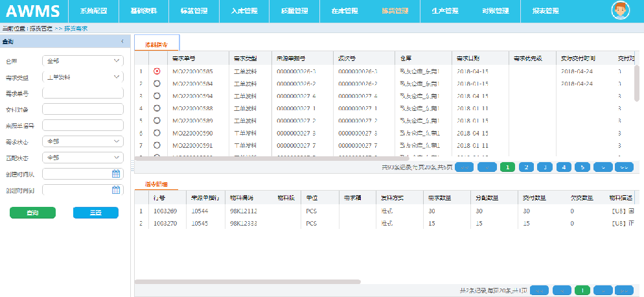The width and height of the screenshot is (644, 297).
Task: Click the green 查询 search button
Action: [x=32, y=213]
